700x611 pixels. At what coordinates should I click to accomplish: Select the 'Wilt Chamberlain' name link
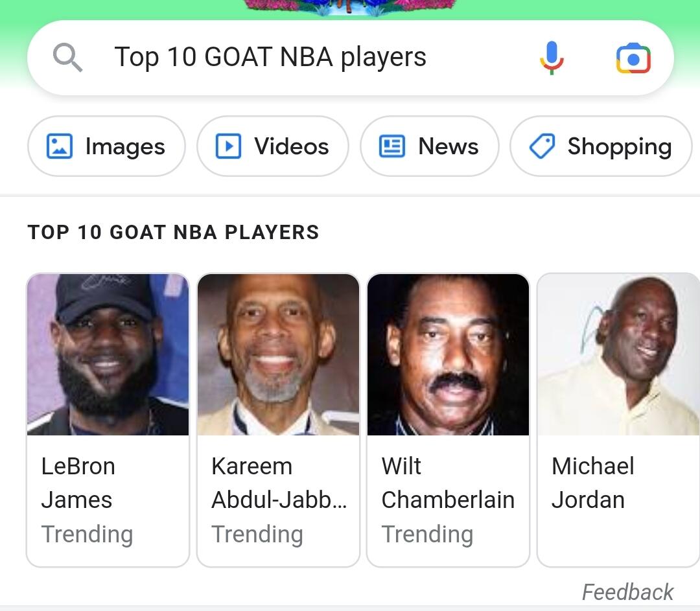pos(447,483)
